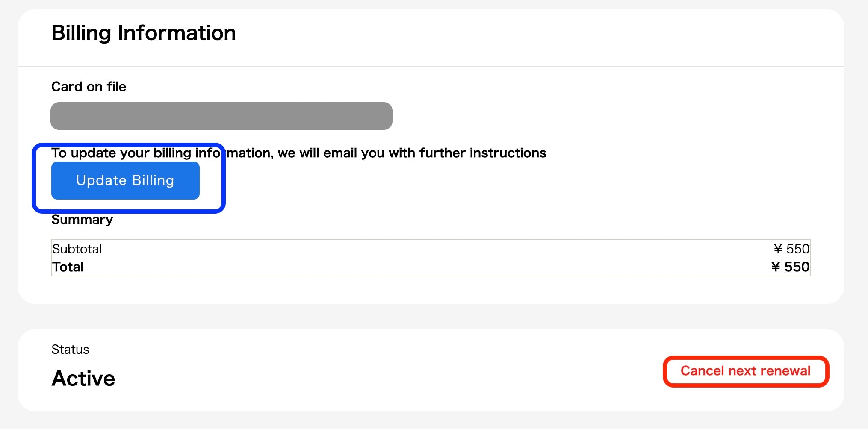Screen dimensions: 868x429
Task: Click the word 'Information' in the page heading
Action: [177, 33]
